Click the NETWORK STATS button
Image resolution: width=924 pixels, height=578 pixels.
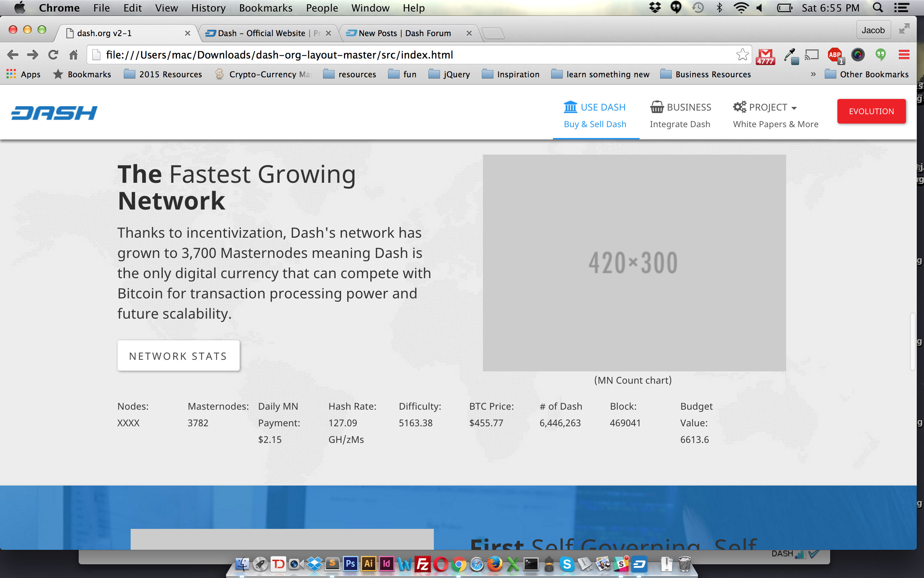[x=178, y=355]
